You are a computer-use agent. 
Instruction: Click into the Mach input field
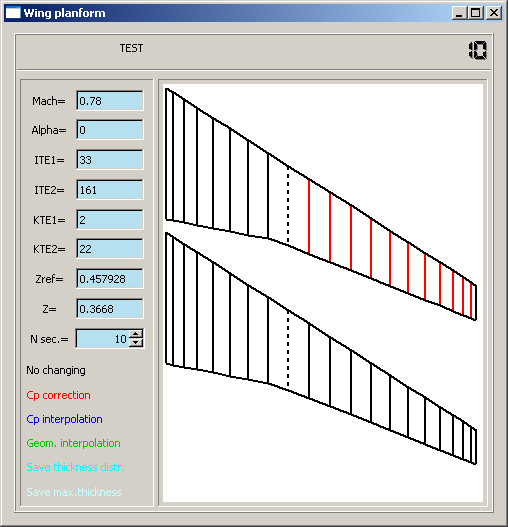pyautogui.click(x=110, y=100)
